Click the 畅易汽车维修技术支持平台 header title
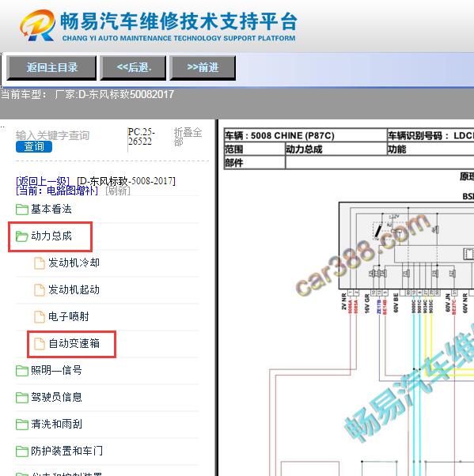Image resolution: width=474 pixels, height=476 pixels. (179, 21)
